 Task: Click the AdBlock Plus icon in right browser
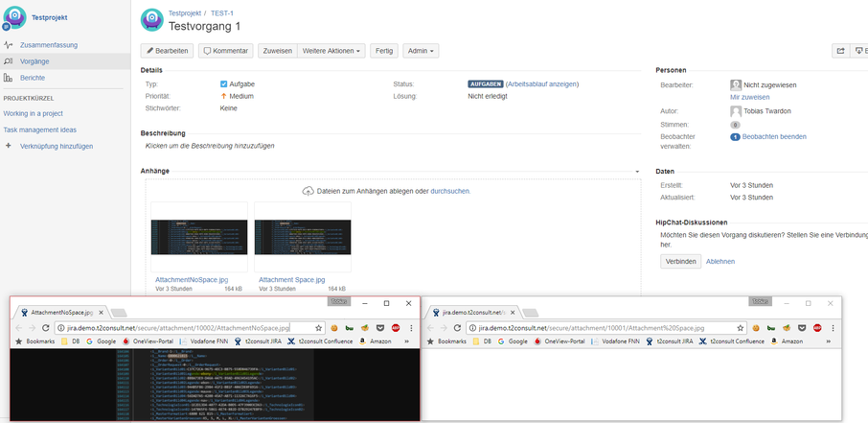[x=817, y=328]
